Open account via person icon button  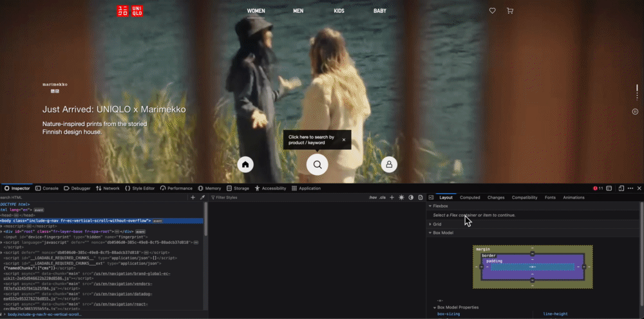pos(389,165)
